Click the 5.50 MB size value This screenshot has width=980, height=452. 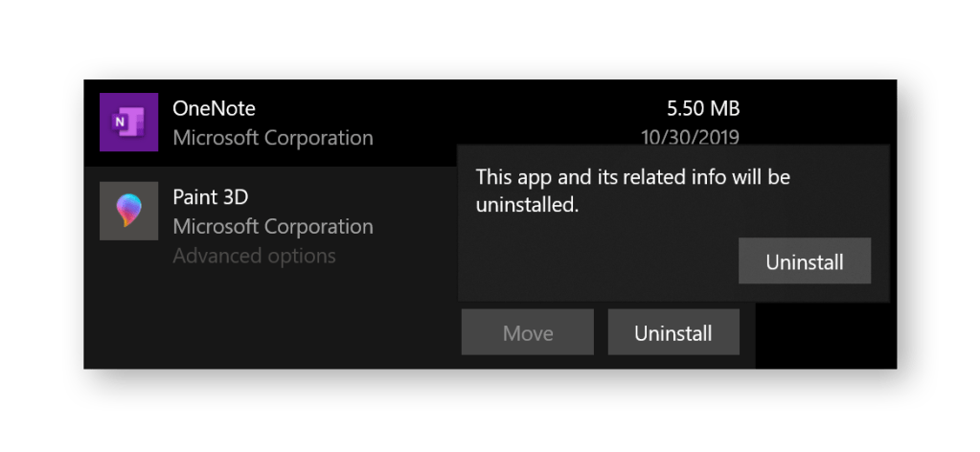pos(703,108)
